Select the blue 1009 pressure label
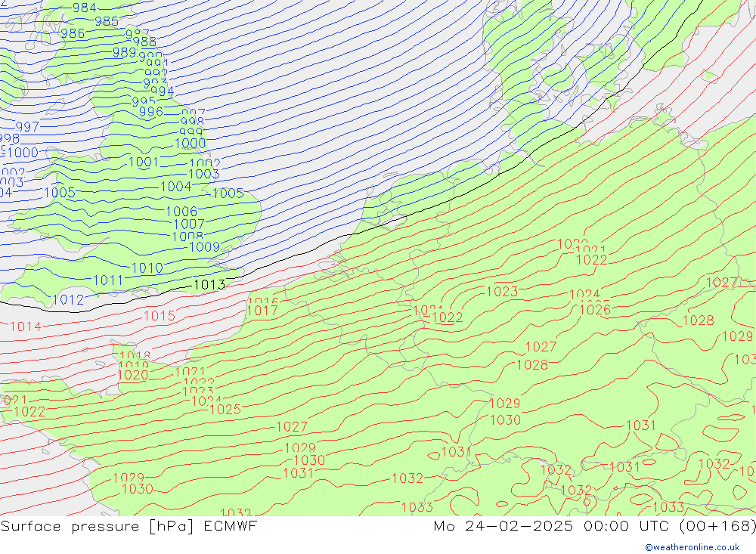Image resolution: width=756 pixels, height=554 pixels. tap(204, 247)
